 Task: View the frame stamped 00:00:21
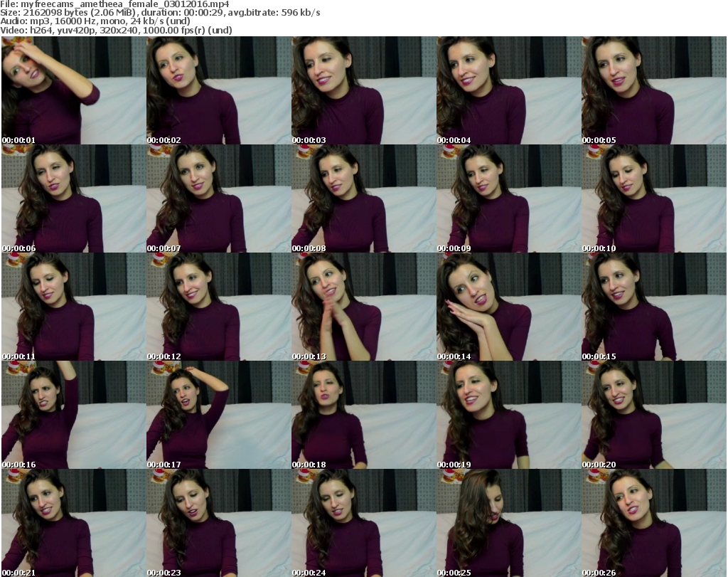pyautogui.click(x=74, y=523)
